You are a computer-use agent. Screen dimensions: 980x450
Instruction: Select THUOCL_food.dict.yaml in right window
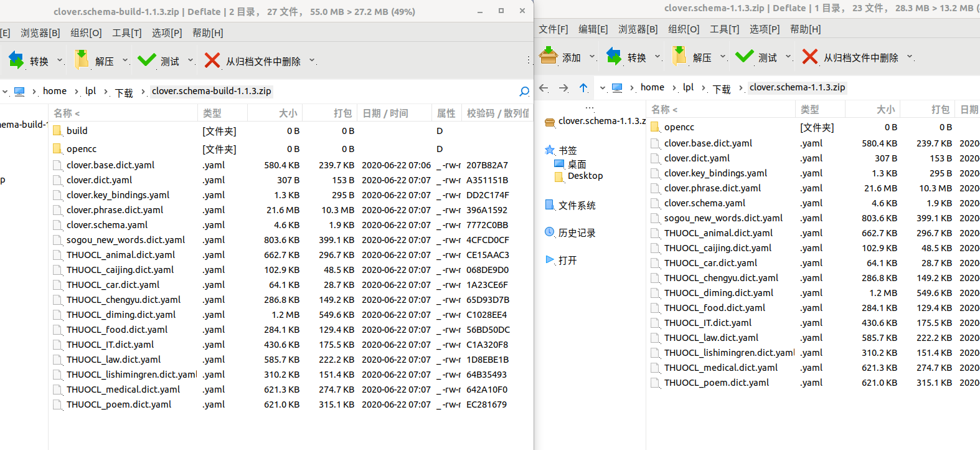[715, 308]
